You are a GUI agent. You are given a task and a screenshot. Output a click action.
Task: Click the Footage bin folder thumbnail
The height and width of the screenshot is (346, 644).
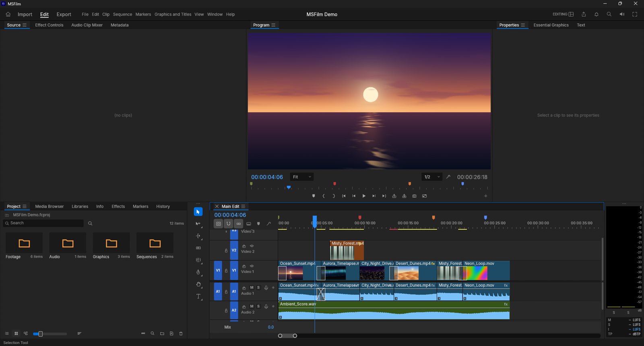click(24, 243)
